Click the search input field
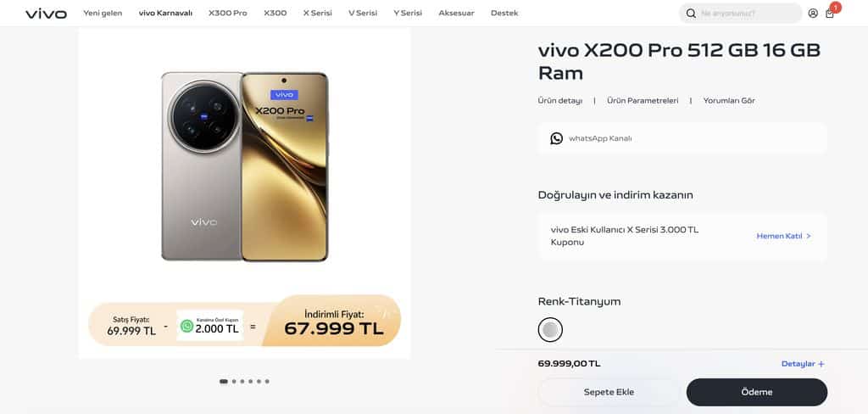 [748, 13]
